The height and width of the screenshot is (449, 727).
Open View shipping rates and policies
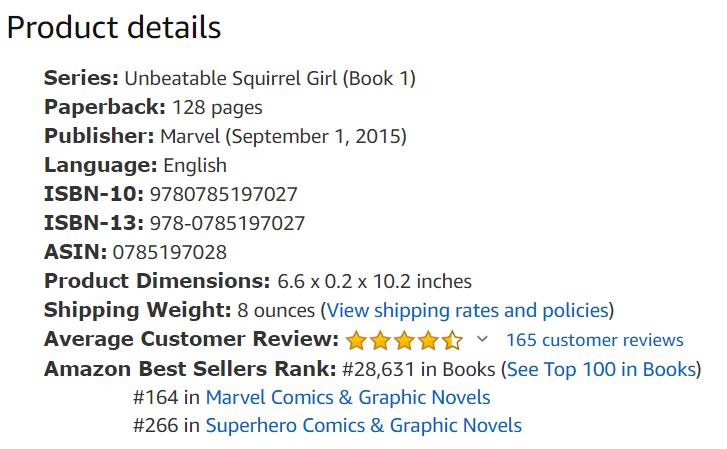[x=467, y=310]
